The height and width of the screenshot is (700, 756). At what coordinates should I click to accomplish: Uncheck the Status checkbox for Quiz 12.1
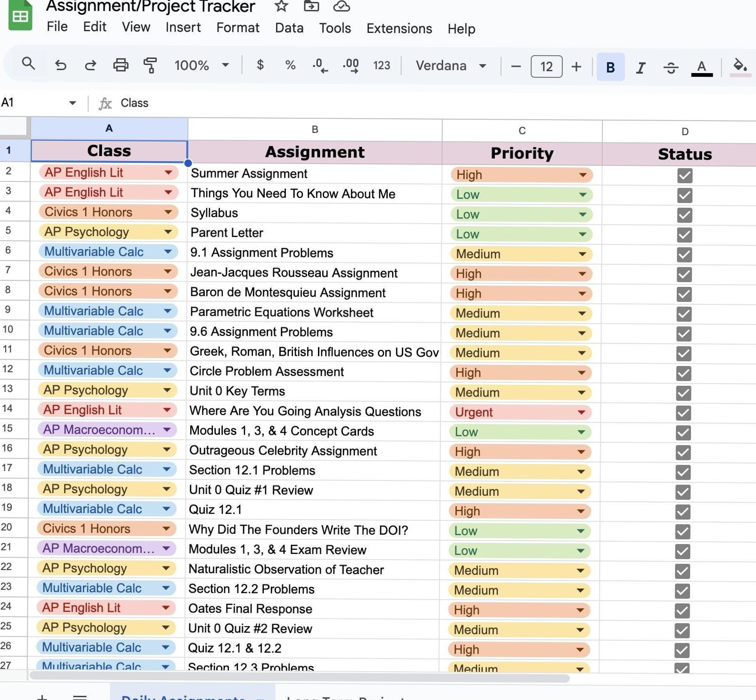(x=683, y=512)
